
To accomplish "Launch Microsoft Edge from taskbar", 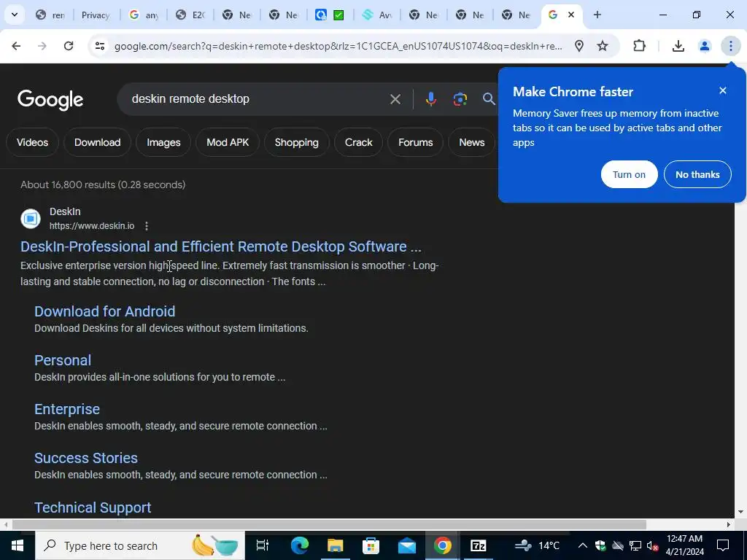I will tap(300, 545).
